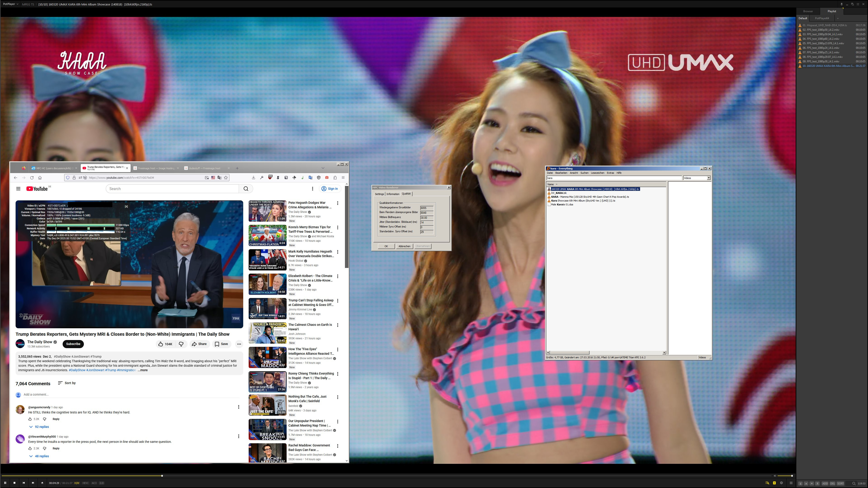
Task: Click the playlist search magnifier icon
Action: [854, 484]
